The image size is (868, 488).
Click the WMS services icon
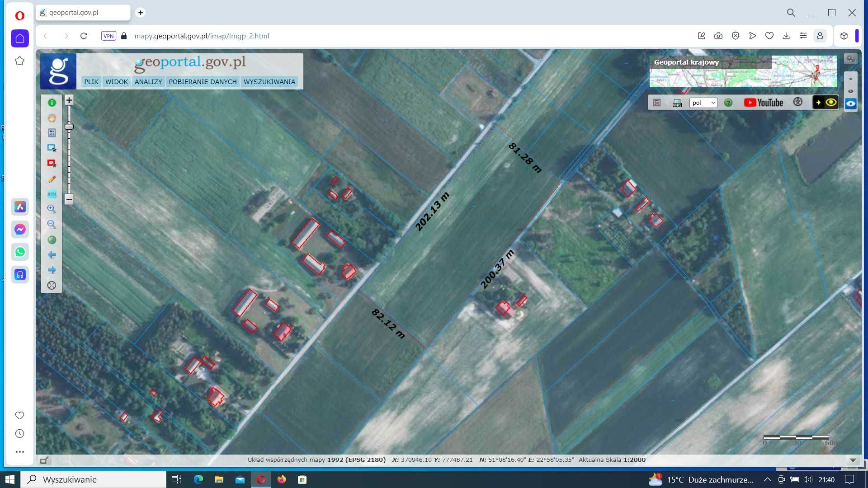point(677,103)
